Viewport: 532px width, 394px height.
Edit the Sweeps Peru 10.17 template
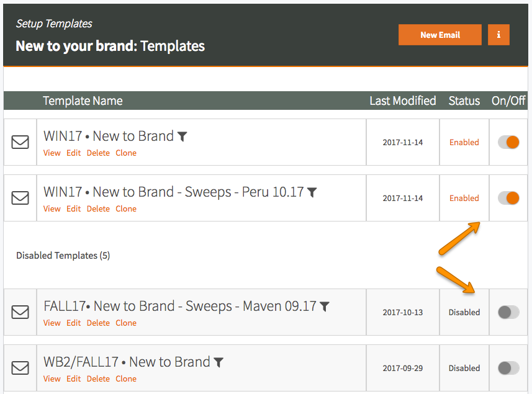pyautogui.click(x=74, y=209)
